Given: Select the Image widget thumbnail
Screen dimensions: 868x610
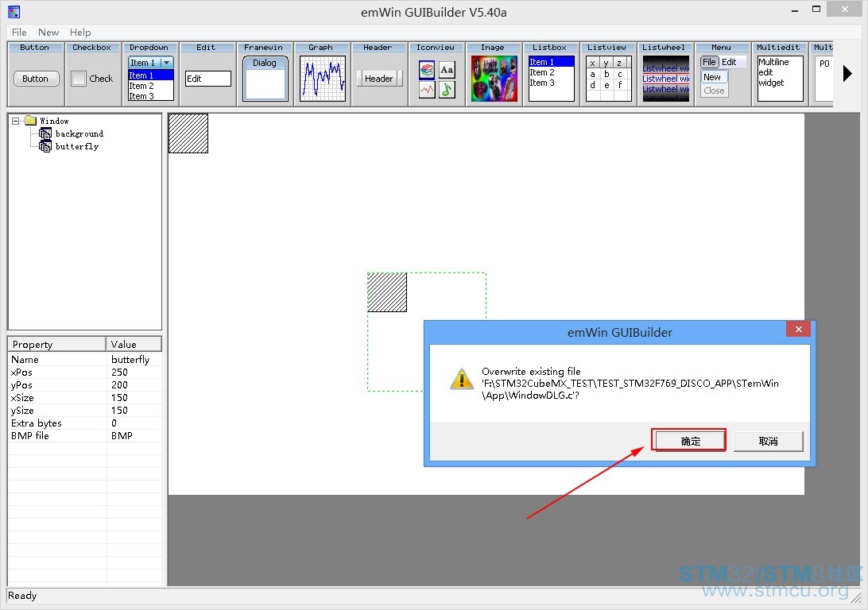Looking at the screenshot, I should (x=494, y=78).
